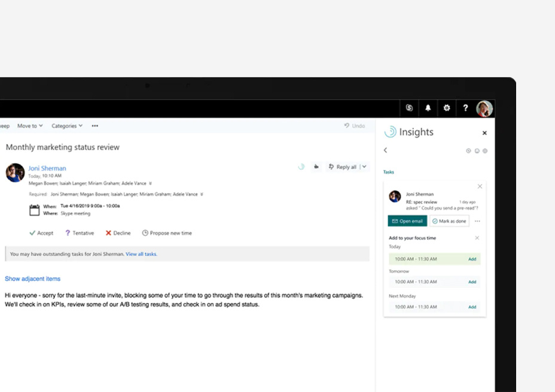Expand Reply all options arrow

coord(364,167)
